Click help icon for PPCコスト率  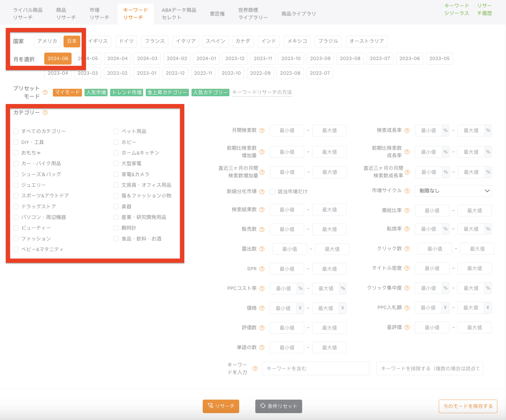(262, 288)
